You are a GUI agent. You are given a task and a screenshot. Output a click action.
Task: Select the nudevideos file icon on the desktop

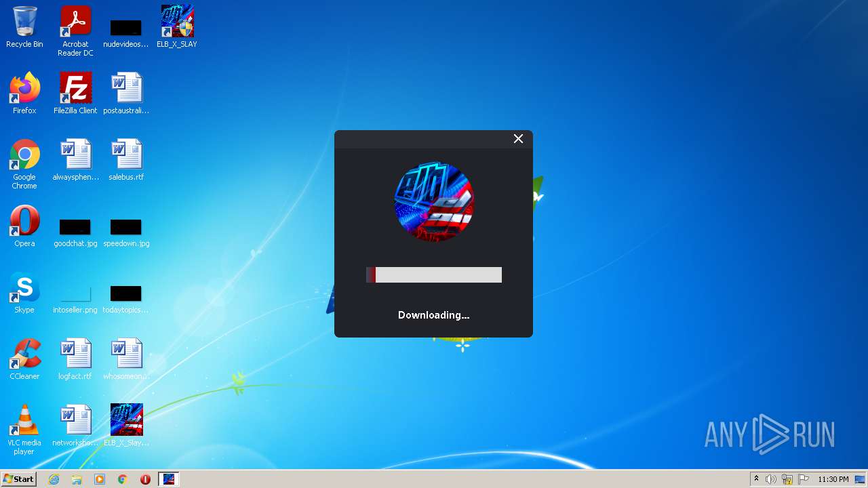point(126,33)
